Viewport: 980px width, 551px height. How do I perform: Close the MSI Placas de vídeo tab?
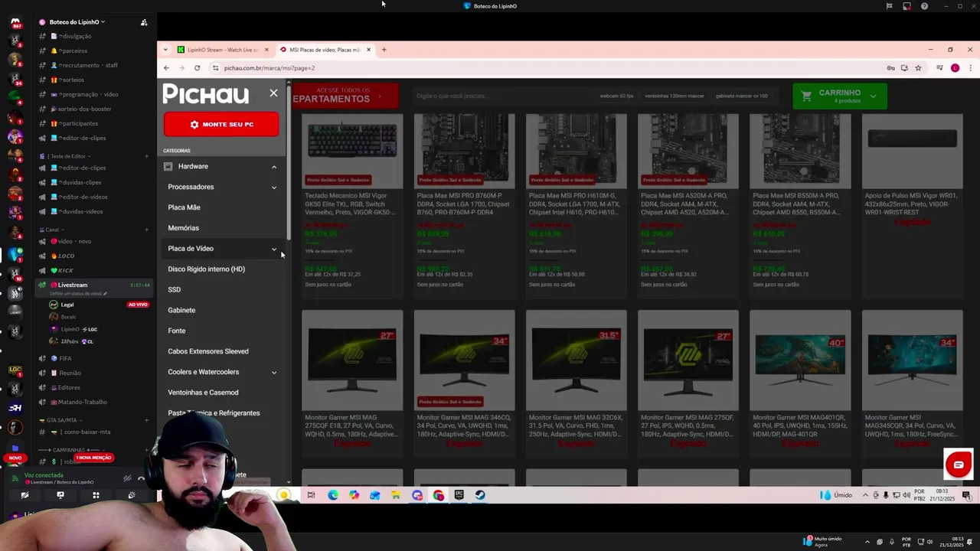[368, 50]
